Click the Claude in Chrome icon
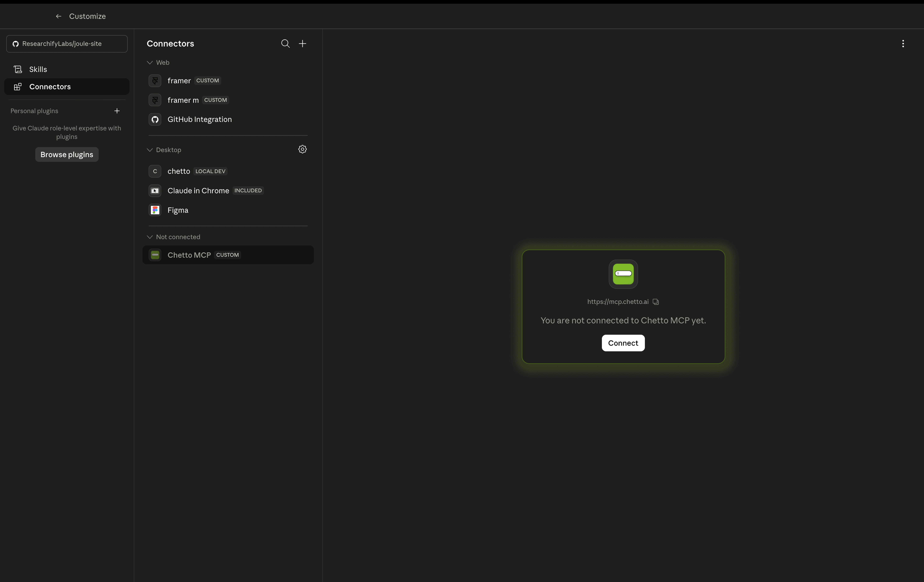Screen dimensions: 924x582 [x=155, y=191]
